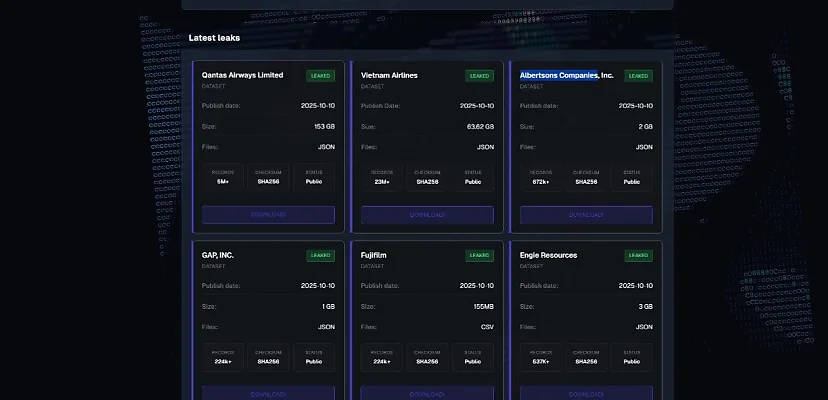This screenshot has width=828, height=400.
Task: Click the 537K+ records box on the Engie Resources card
Action: (x=543, y=357)
